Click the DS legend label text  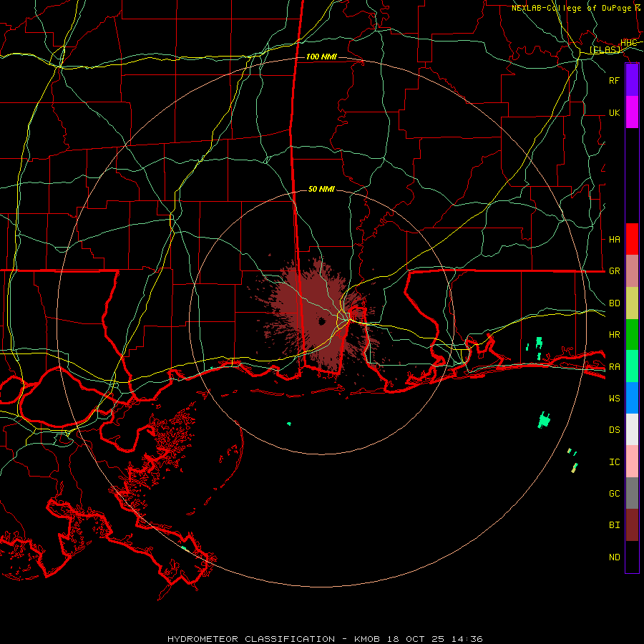click(614, 430)
